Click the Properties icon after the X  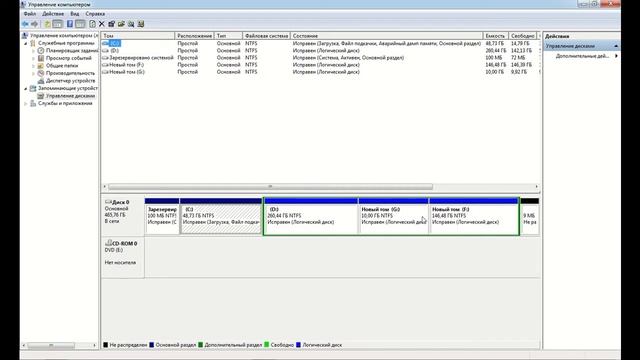point(111,24)
